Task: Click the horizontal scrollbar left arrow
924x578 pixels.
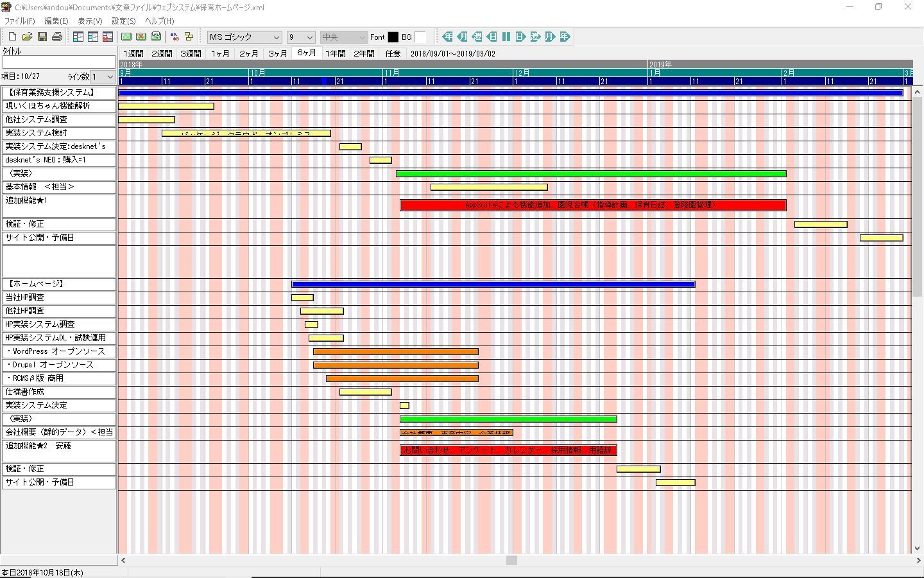Action: pos(123,560)
